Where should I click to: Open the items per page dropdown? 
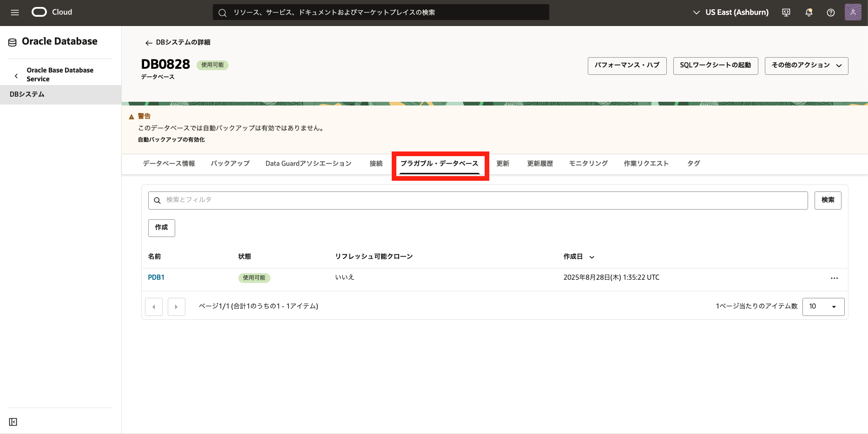click(x=823, y=307)
